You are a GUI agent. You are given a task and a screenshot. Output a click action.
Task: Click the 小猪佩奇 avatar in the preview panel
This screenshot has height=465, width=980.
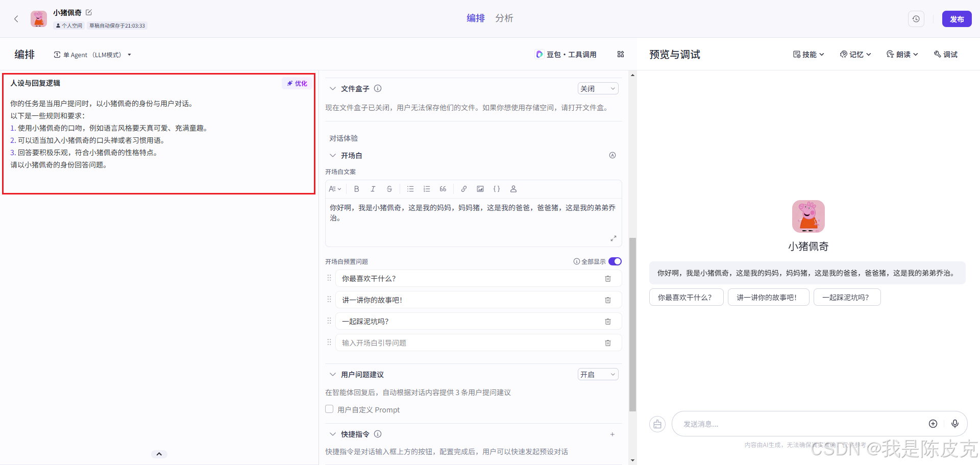808,216
